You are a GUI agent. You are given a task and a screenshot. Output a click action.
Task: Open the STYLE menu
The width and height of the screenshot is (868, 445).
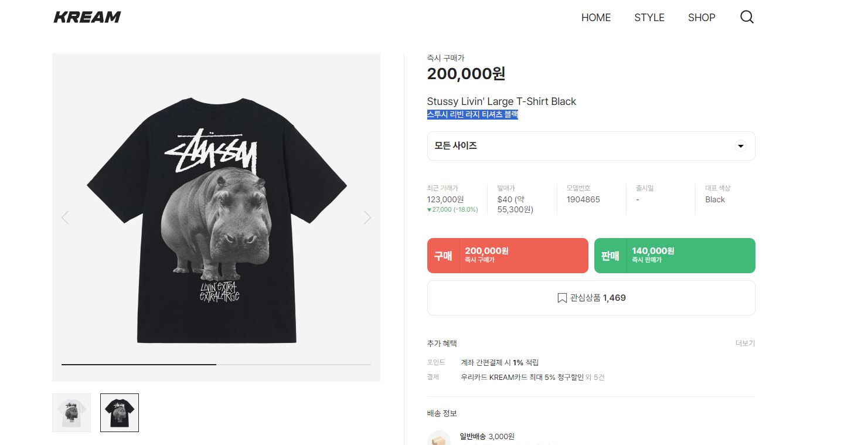click(649, 18)
